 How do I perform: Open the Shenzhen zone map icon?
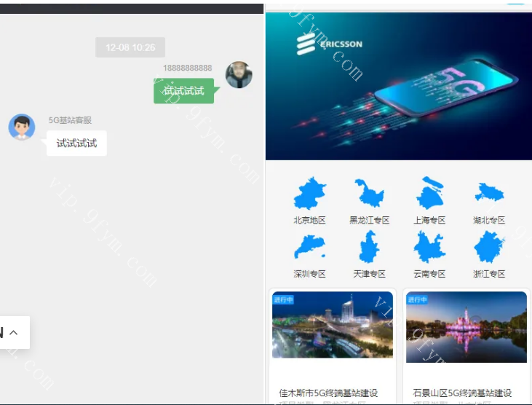pyautogui.click(x=309, y=248)
